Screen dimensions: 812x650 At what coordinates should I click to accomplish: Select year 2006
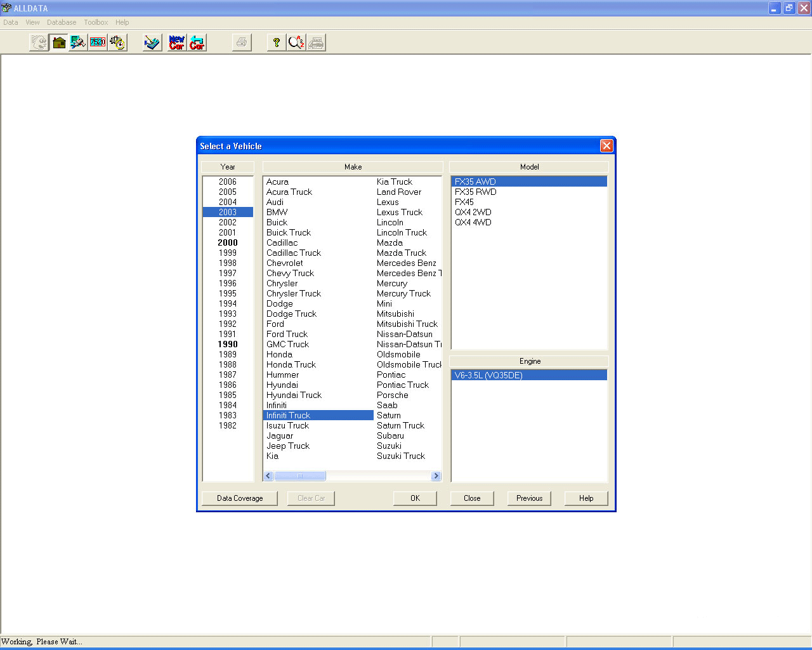tap(228, 182)
